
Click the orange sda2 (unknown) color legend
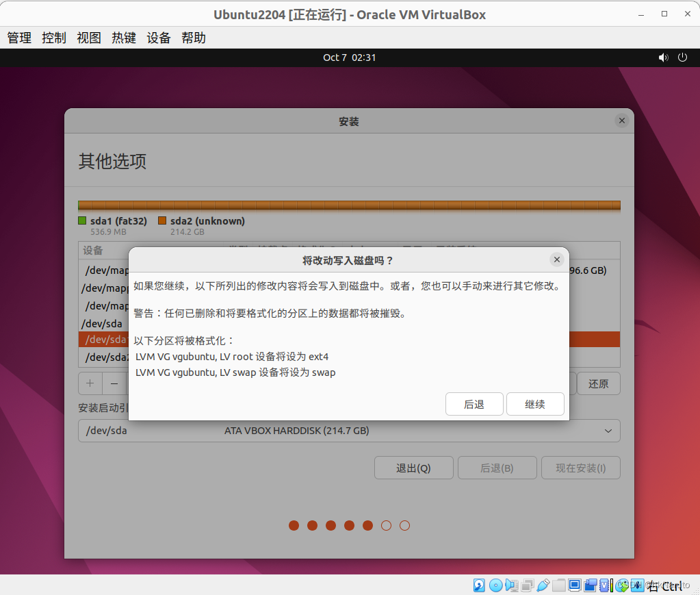click(x=162, y=220)
